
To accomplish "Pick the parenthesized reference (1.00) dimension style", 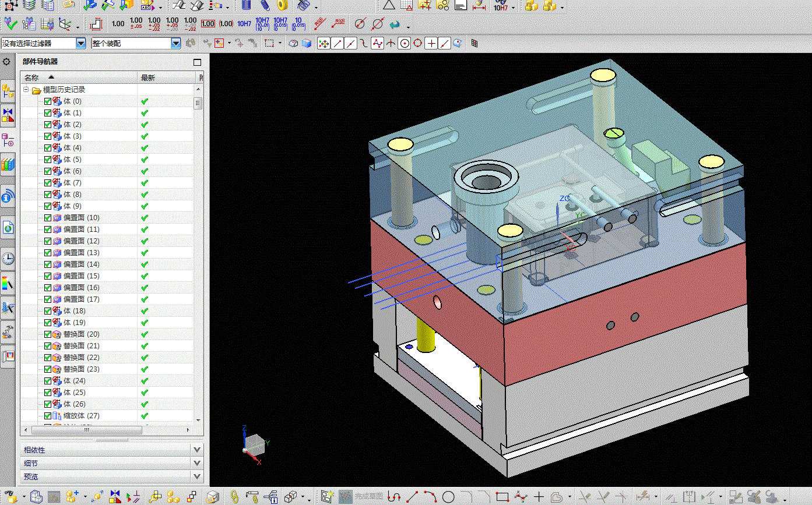I will (226, 24).
